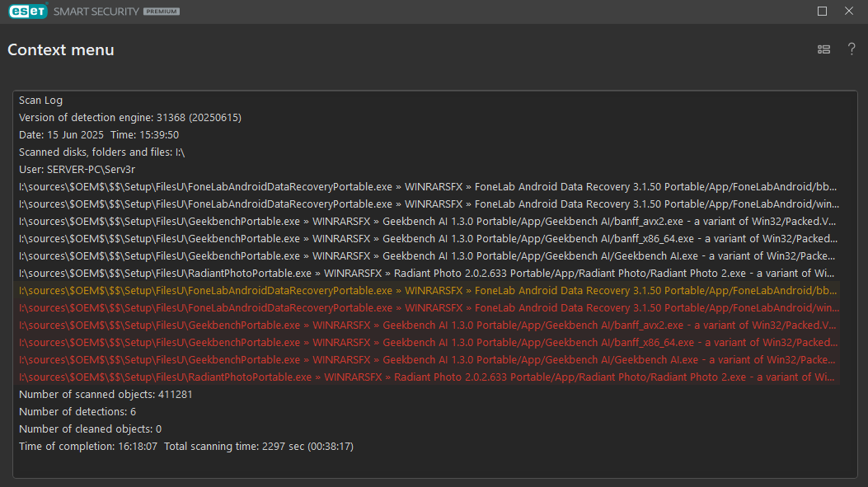This screenshot has width=868, height=487.
Task: Select white Geekbench banff_avx2.exe log row
Action: tap(427, 222)
